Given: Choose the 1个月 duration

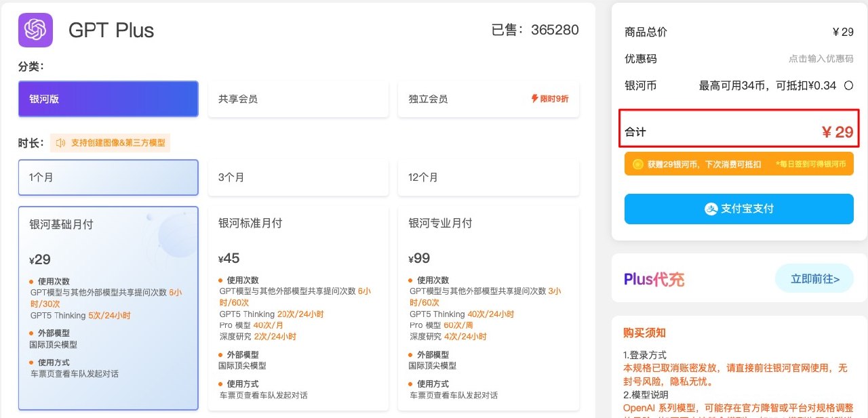Looking at the screenshot, I should tap(108, 177).
